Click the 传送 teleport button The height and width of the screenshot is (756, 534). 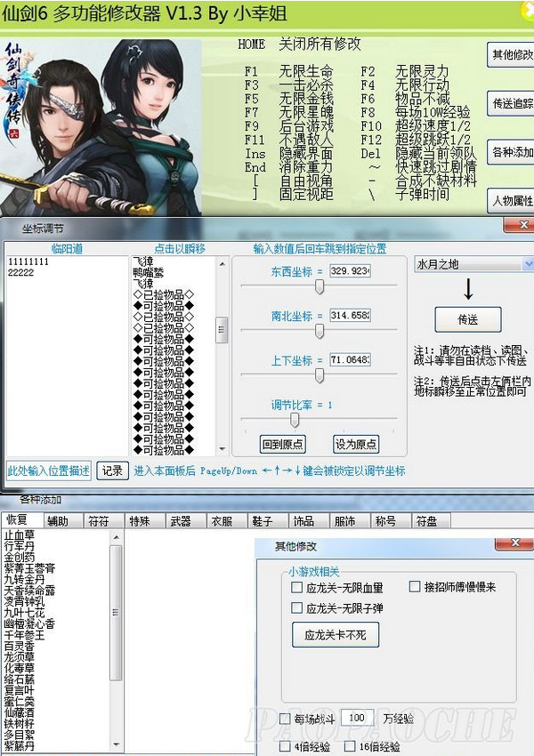tap(468, 319)
